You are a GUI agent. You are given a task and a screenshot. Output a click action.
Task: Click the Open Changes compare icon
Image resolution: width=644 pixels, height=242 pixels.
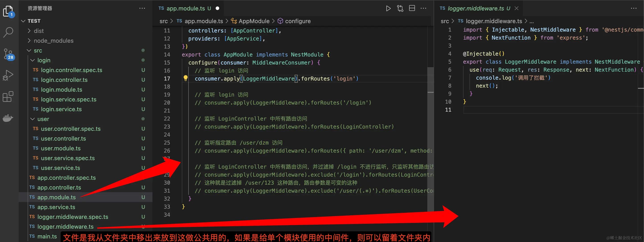pyautogui.click(x=400, y=8)
